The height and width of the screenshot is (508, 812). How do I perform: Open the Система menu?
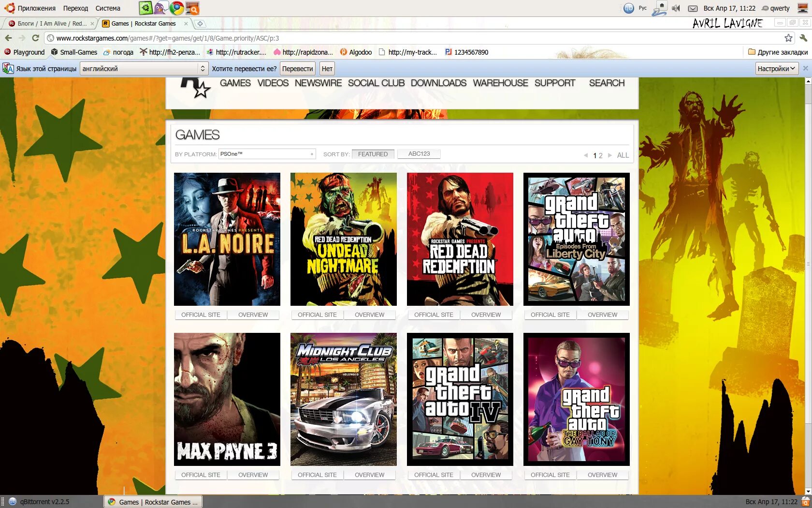click(108, 8)
